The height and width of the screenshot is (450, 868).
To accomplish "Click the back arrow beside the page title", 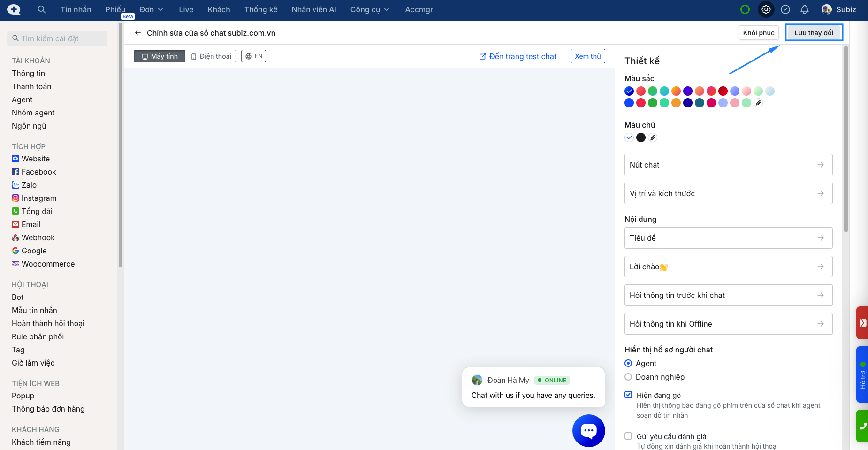I will [138, 33].
